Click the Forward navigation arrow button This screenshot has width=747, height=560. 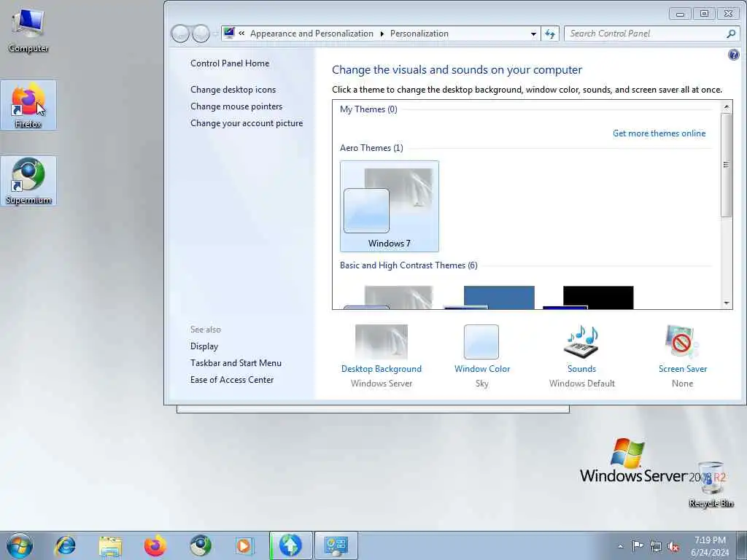tap(201, 34)
